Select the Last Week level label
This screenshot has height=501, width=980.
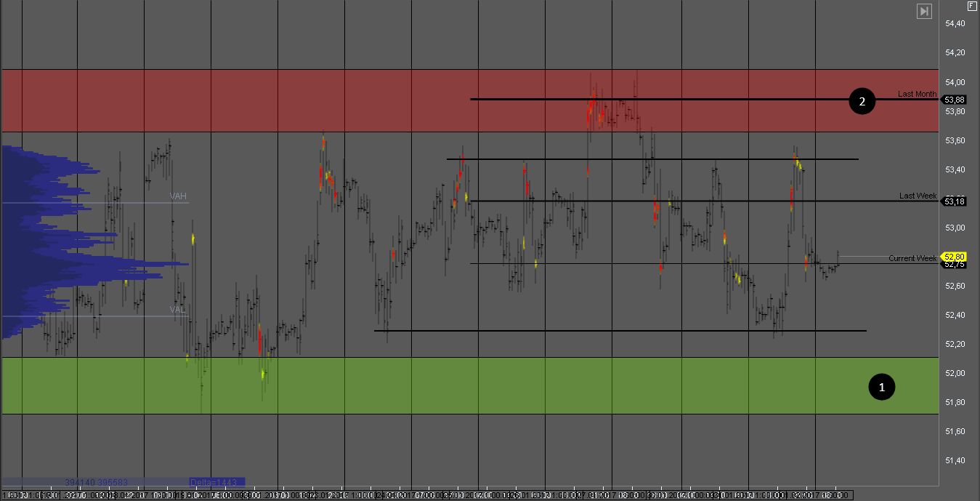coord(918,196)
